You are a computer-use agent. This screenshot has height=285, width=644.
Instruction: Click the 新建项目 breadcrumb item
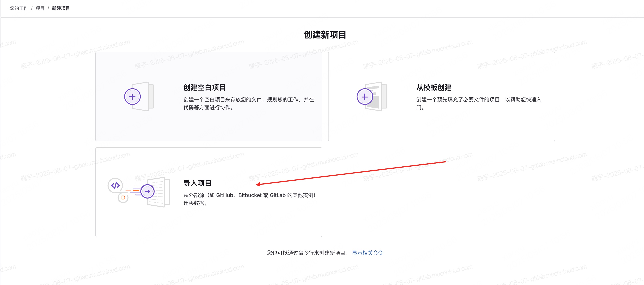(x=61, y=8)
